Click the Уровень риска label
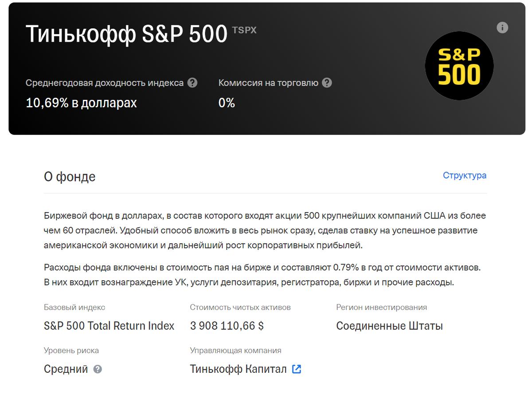532x395 pixels. (x=71, y=351)
